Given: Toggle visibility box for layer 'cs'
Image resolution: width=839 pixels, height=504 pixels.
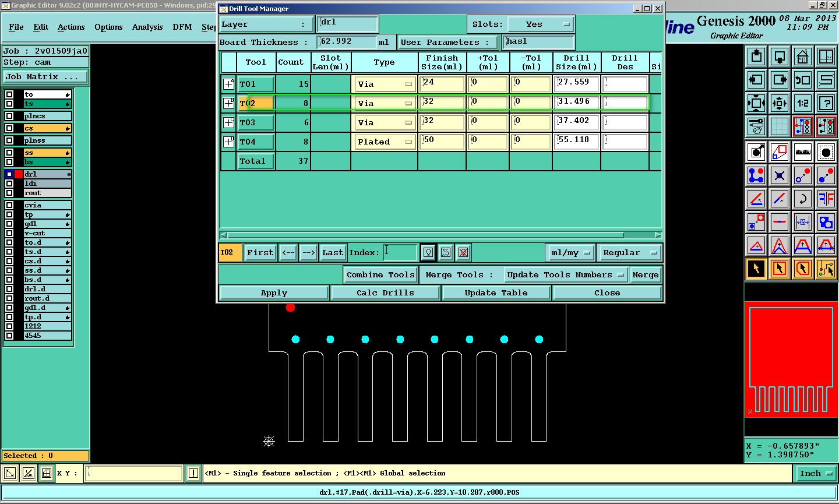Looking at the screenshot, I should (x=9, y=128).
